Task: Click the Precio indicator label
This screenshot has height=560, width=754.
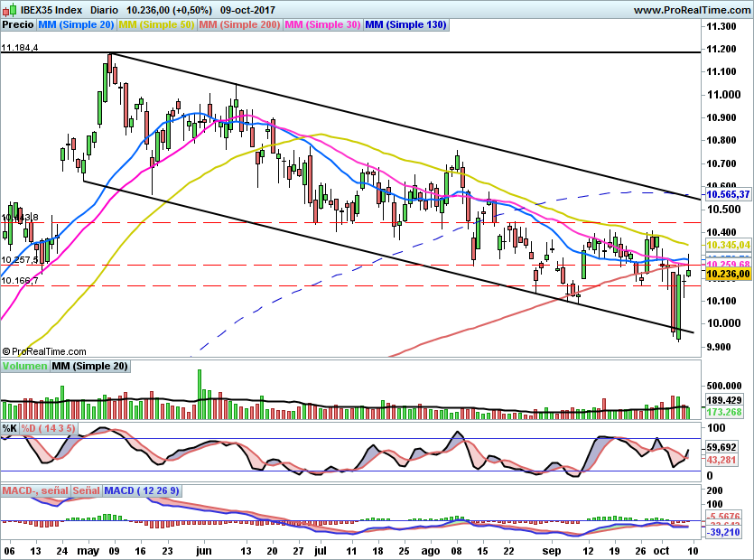Action: pyautogui.click(x=18, y=24)
